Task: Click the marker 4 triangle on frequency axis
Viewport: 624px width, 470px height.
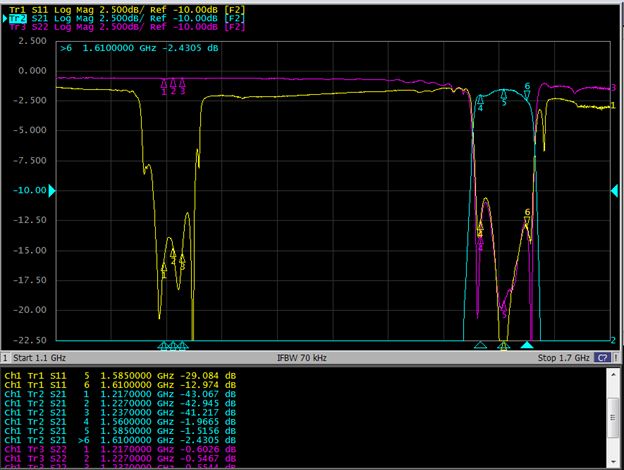Action: [480, 345]
